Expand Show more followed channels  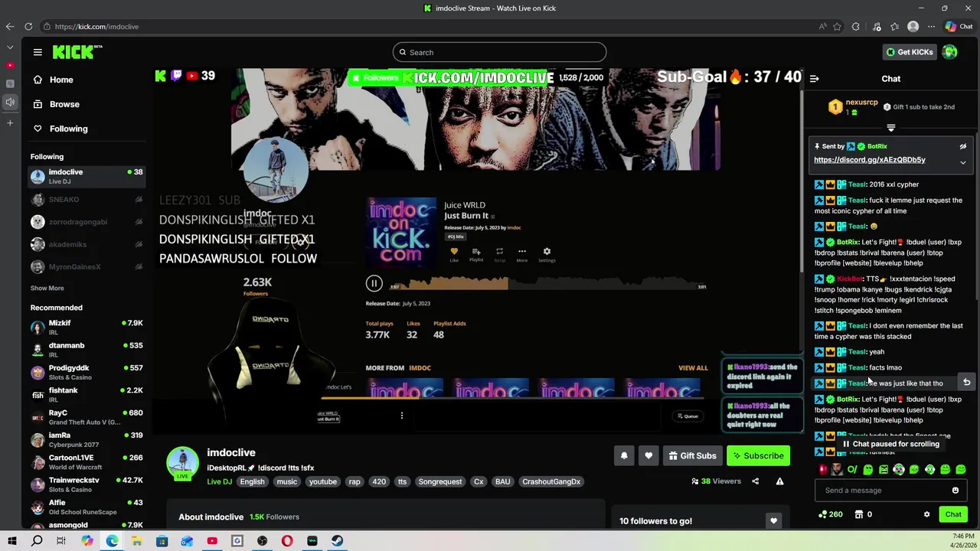tap(47, 289)
